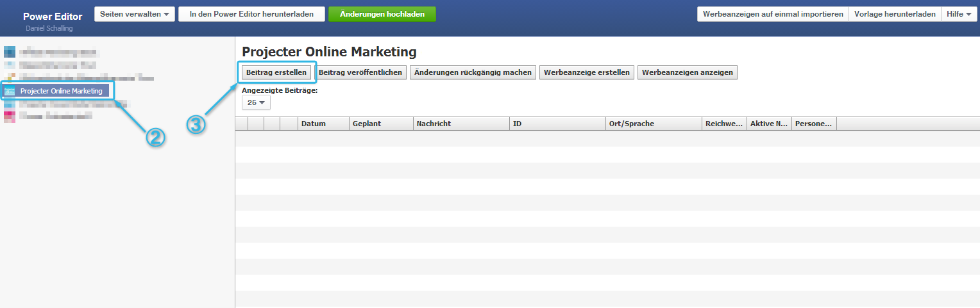980x308 pixels.
Task: Open the Hilfe dropdown menu
Action: (959, 14)
